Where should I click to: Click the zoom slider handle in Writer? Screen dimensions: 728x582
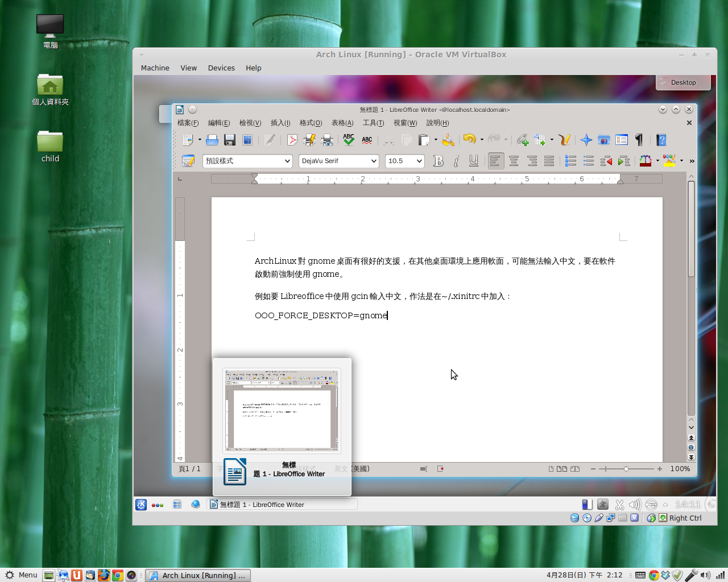click(626, 469)
